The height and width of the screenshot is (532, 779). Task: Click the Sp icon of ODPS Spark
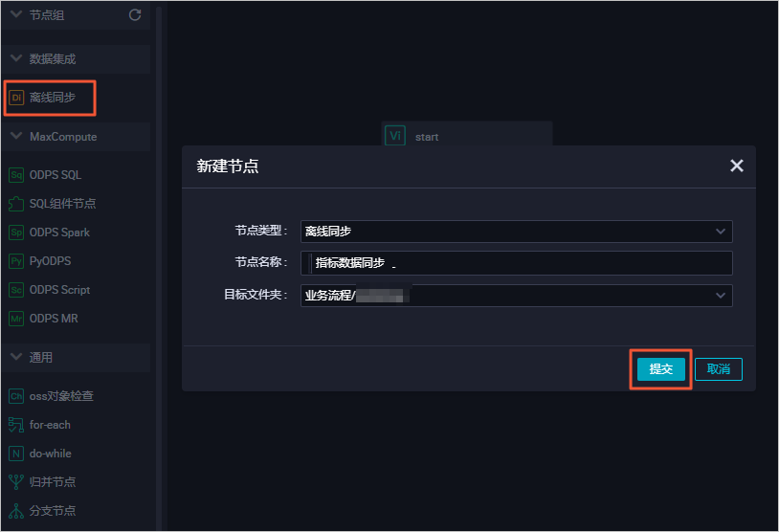[16, 233]
